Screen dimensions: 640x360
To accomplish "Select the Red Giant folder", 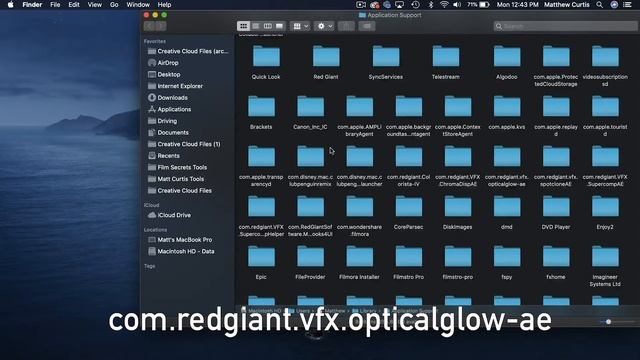I will point(326,57).
